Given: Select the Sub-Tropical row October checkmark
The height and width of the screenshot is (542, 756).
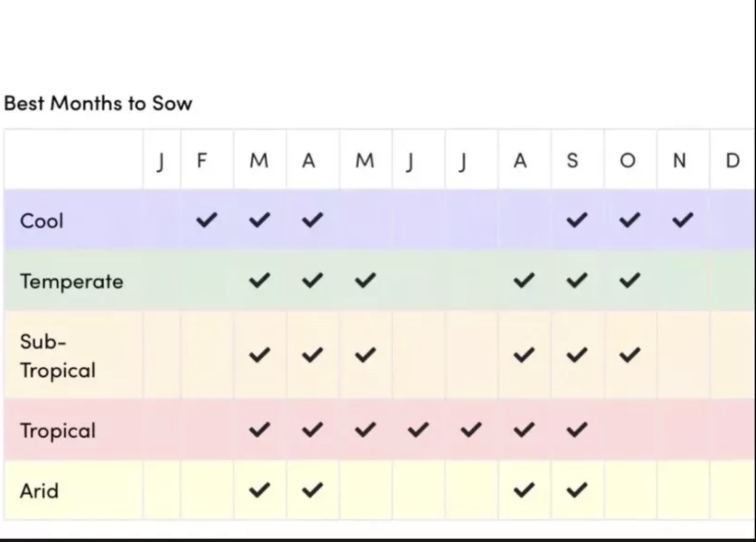Looking at the screenshot, I should click(630, 355).
